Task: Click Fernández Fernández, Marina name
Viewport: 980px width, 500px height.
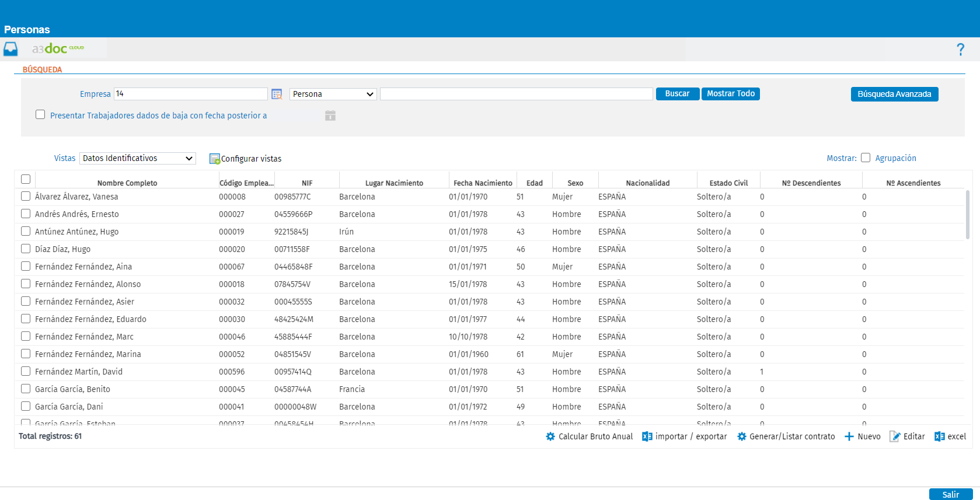Action: tap(88, 354)
